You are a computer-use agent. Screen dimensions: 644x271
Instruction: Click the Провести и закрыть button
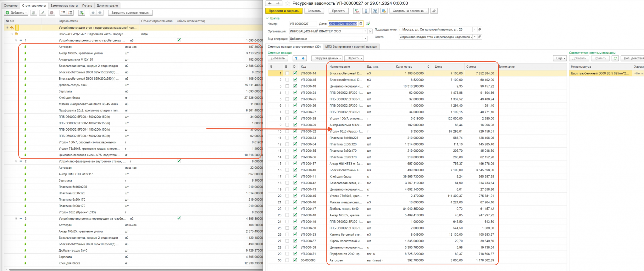click(x=284, y=11)
